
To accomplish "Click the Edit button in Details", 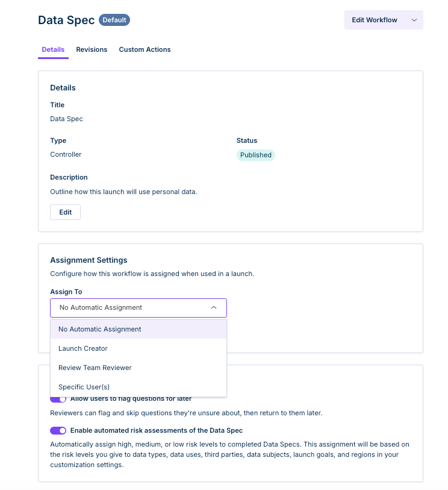I will [65, 212].
